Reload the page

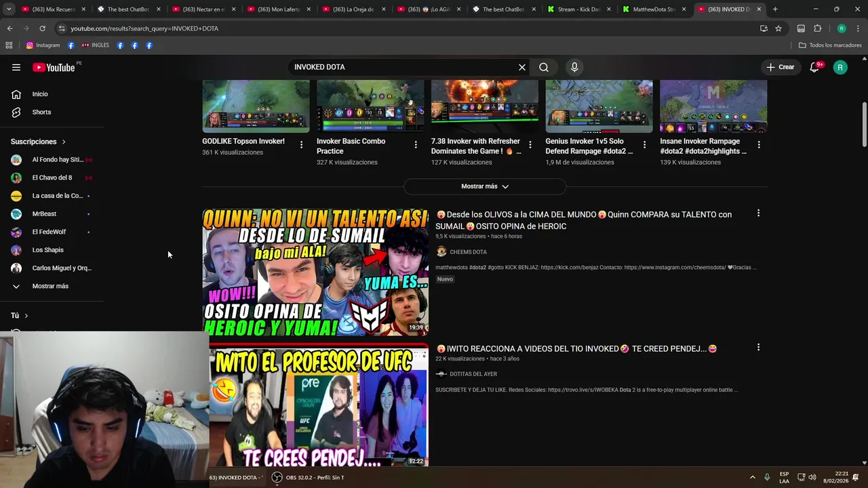coord(42,28)
